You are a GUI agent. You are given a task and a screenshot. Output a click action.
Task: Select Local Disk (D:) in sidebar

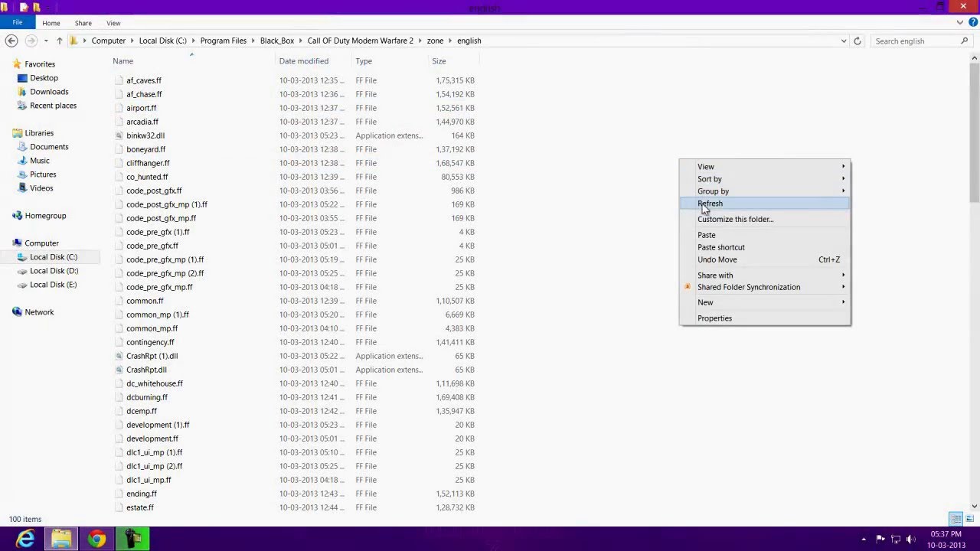[x=54, y=271]
